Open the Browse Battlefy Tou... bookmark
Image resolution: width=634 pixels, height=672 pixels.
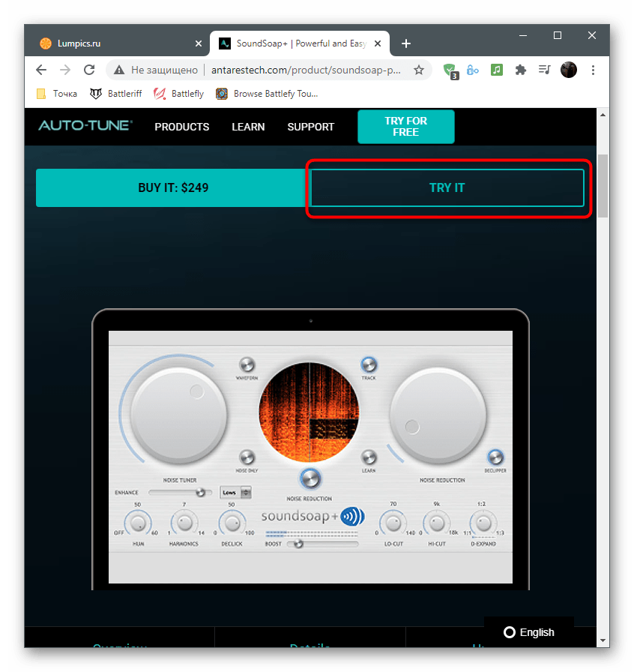pyautogui.click(x=267, y=94)
